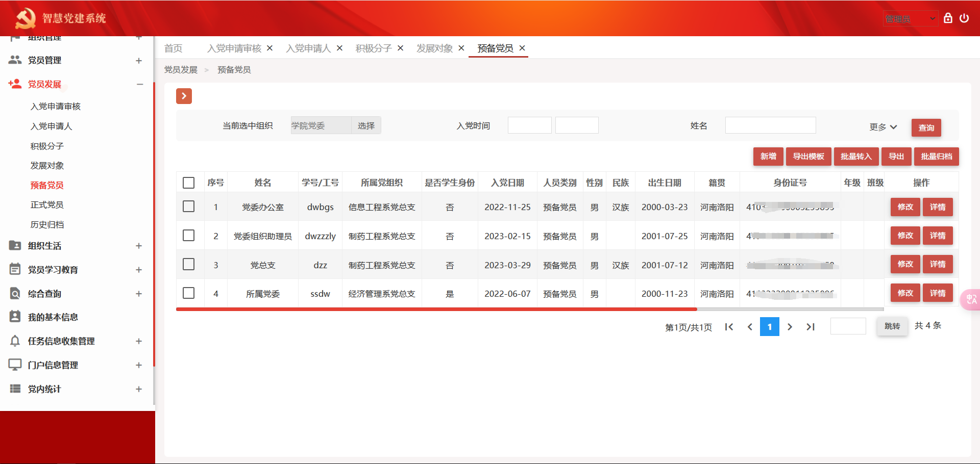Check the row for 党委办公室
Image resolution: width=980 pixels, height=464 pixels.
[x=188, y=206]
